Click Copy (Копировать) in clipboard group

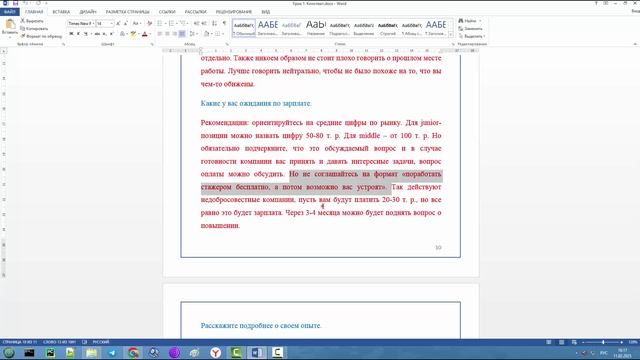[34, 29]
